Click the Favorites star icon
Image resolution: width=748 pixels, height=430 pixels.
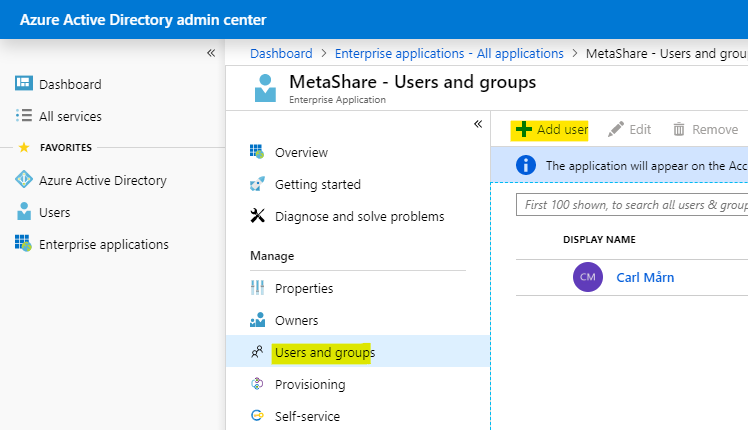pos(24,147)
